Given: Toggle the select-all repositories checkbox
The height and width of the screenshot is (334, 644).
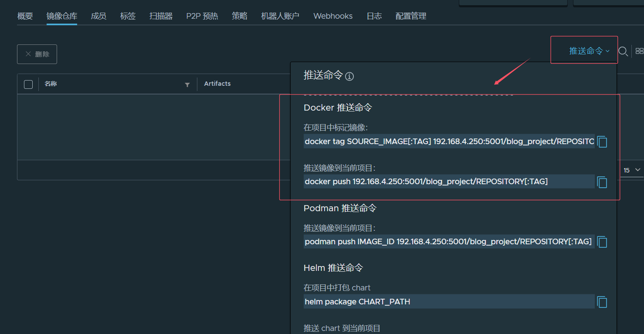Looking at the screenshot, I should tap(28, 84).
